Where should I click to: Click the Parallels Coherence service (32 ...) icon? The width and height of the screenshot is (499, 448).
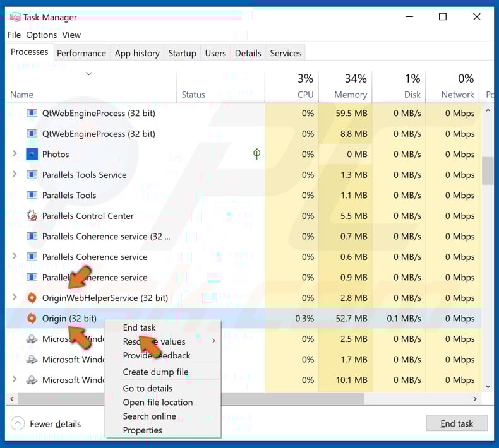pos(32,236)
